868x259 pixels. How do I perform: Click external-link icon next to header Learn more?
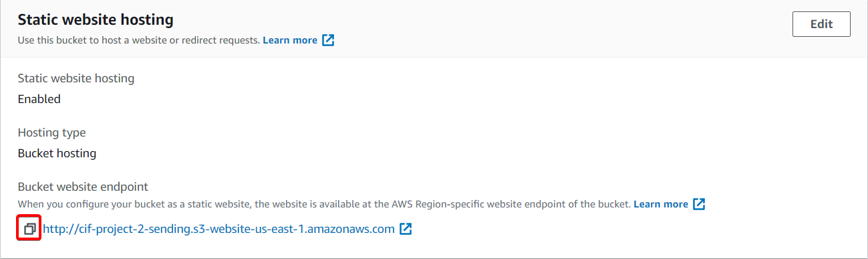(328, 40)
